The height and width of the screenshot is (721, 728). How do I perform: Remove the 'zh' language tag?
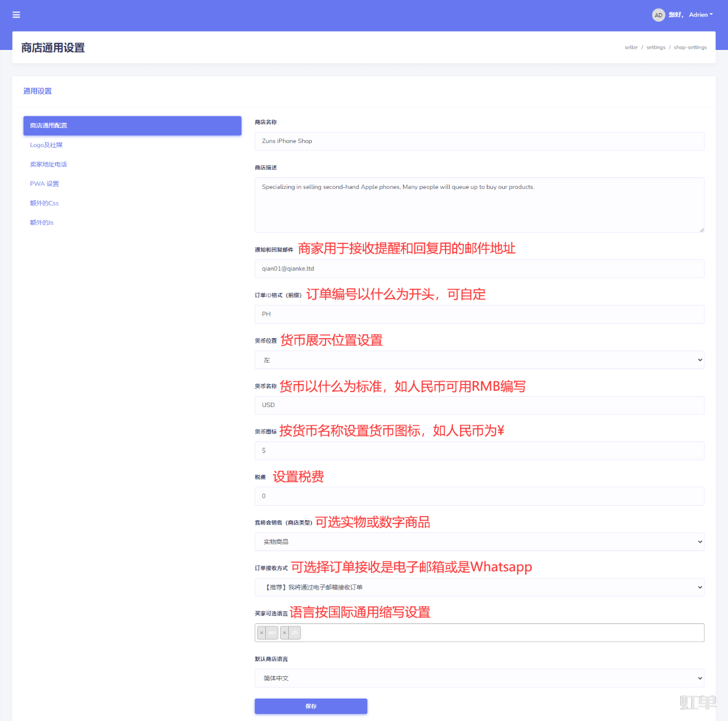pos(284,633)
